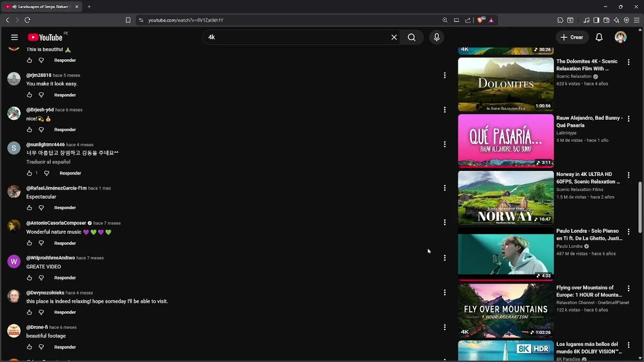644x362 pixels.
Task: Open 'Flying over Mountains of Europe' title
Action: 589,291
